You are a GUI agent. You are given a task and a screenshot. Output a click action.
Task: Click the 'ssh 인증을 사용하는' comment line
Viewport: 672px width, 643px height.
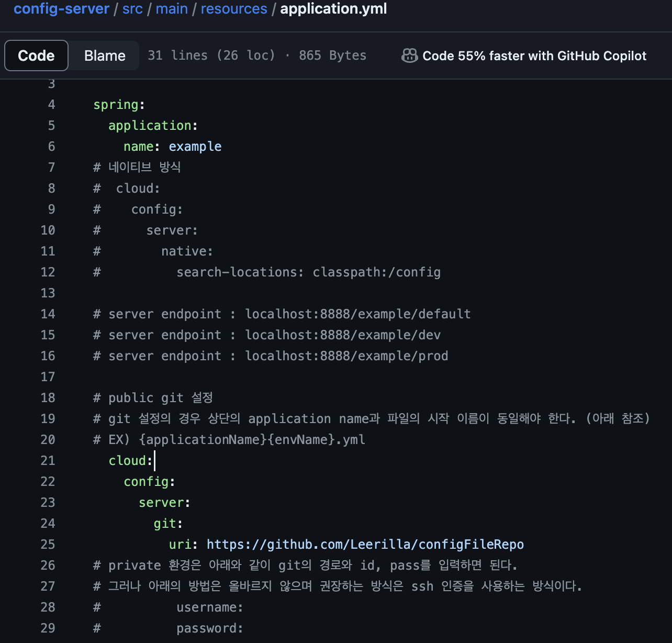coord(338,586)
